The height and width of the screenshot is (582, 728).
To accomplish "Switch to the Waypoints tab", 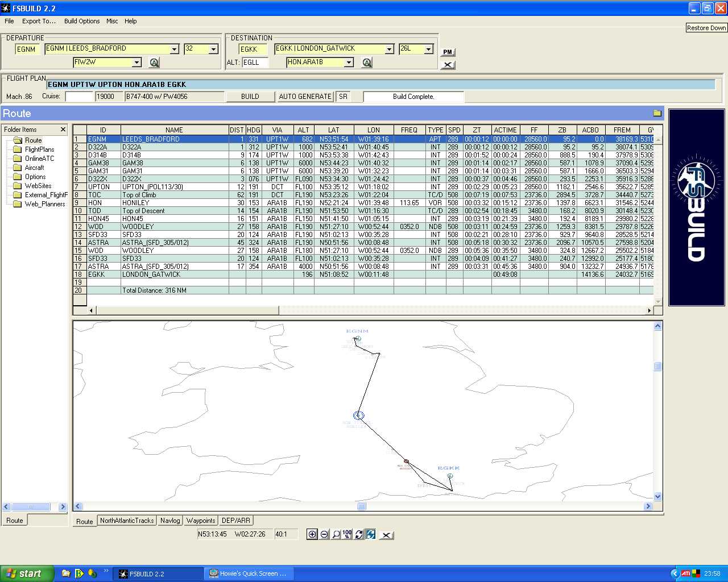I will [201, 521].
